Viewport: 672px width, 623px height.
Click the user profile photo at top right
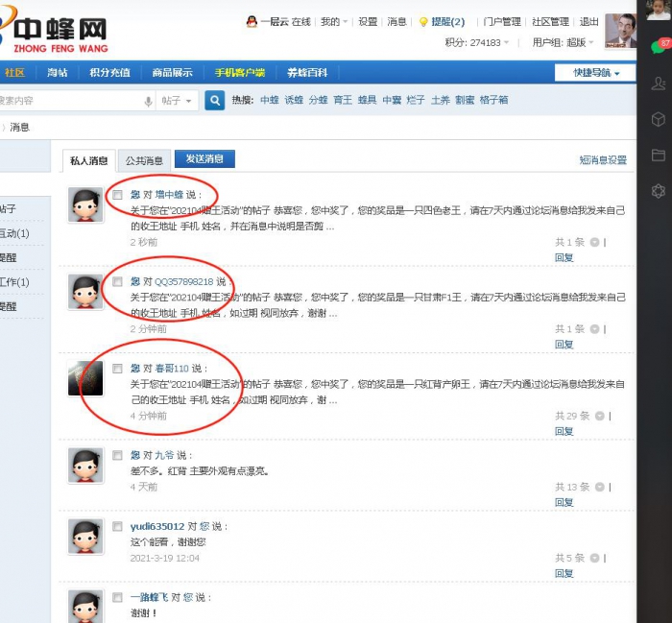[x=619, y=30]
